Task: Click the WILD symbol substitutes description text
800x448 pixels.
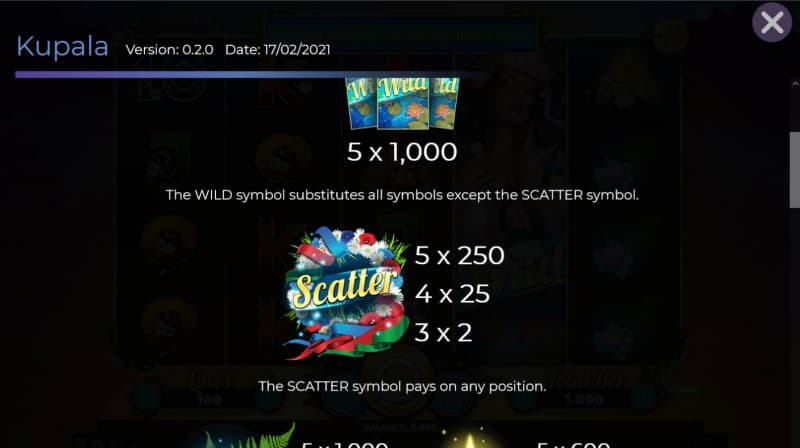Action: pyautogui.click(x=402, y=195)
